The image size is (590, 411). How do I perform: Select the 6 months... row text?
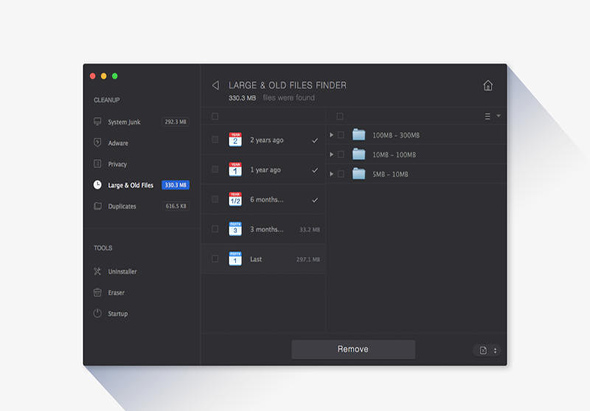tap(267, 199)
